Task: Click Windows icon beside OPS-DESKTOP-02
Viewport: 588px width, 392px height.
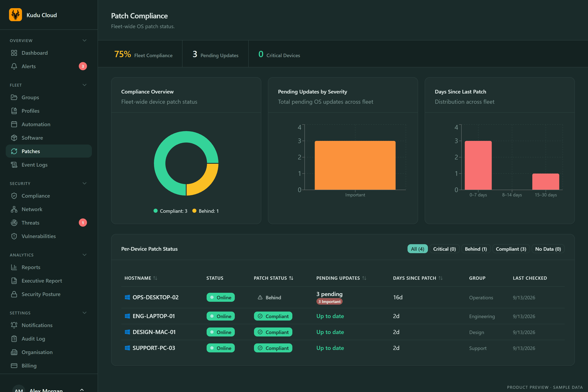Action: point(127,297)
